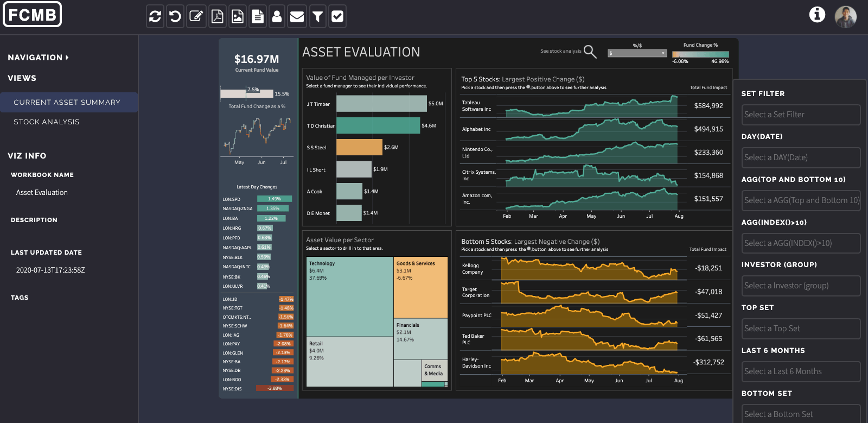Click the checkmark toolbar icon
Image resolution: width=868 pixels, height=423 pixels.
coord(337,16)
